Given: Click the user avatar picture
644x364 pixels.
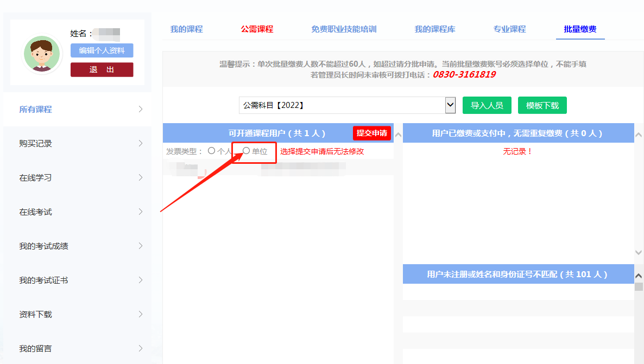Looking at the screenshot, I should [x=42, y=54].
